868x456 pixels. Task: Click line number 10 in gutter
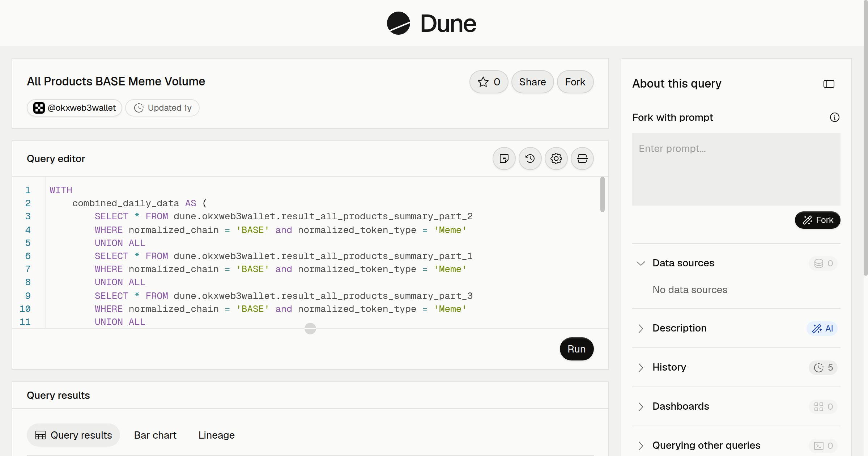25,309
